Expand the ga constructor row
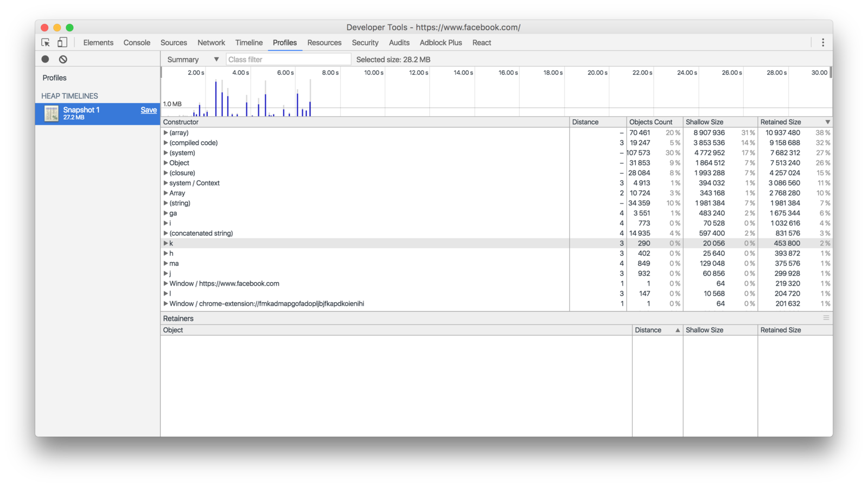The height and width of the screenshot is (487, 868). point(165,213)
